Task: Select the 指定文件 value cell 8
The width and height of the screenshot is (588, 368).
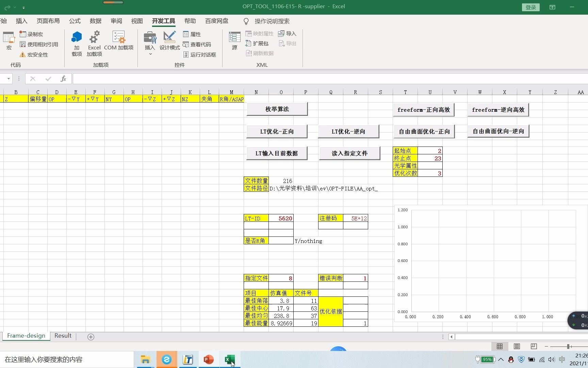Action: click(x=281, y=278)
